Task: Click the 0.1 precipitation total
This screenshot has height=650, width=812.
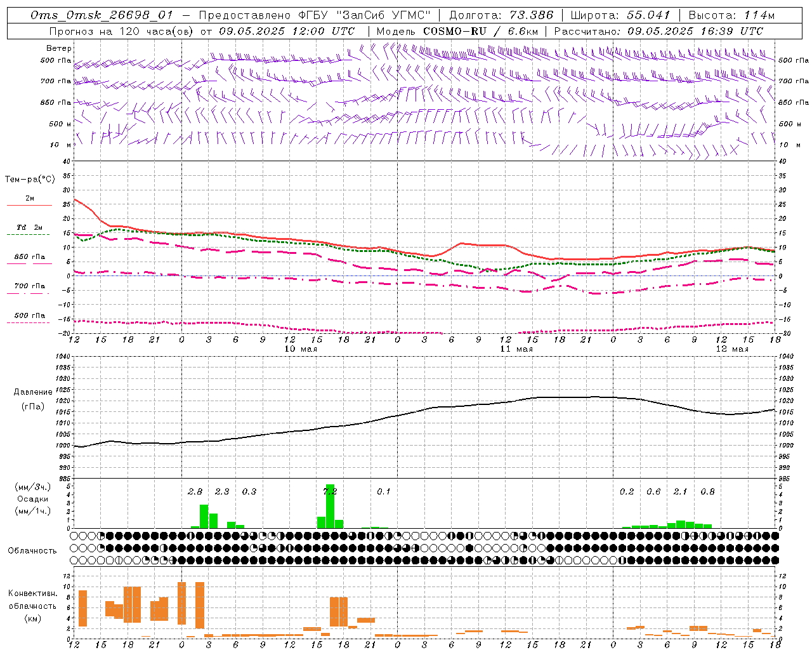Action: coord(384,491)
